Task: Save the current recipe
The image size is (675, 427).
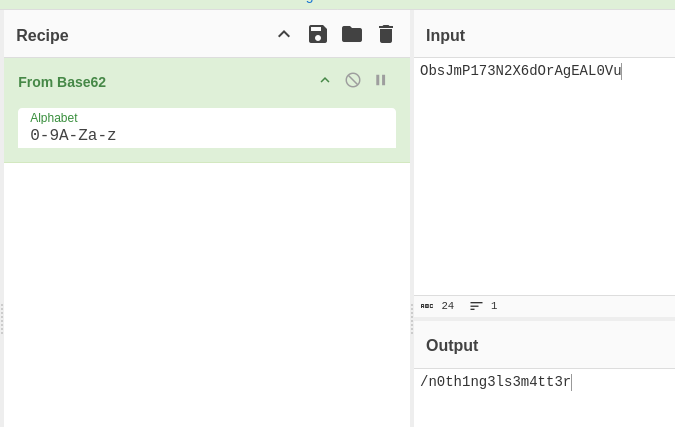Action: (318, 35)
